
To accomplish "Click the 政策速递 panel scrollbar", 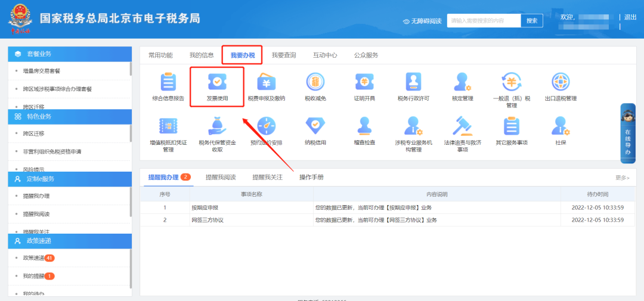I will [x=131, y=269].
